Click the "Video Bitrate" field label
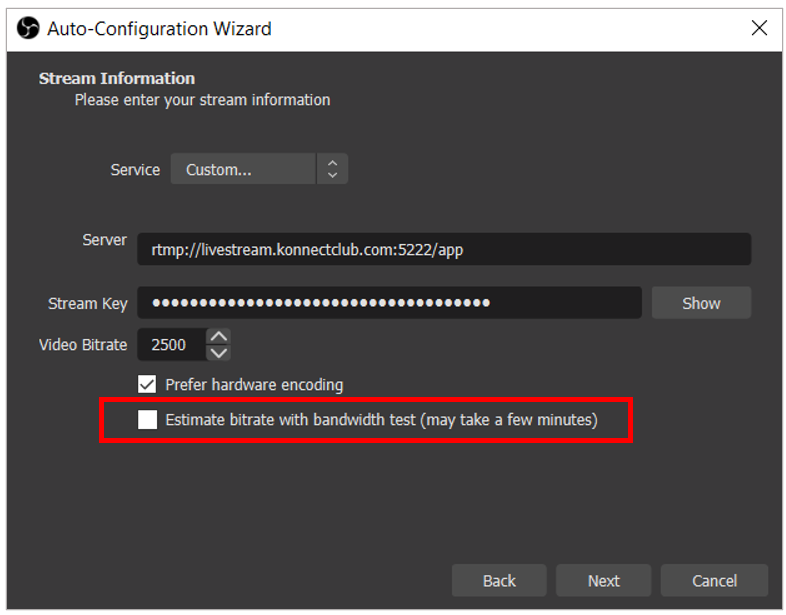 83,345
